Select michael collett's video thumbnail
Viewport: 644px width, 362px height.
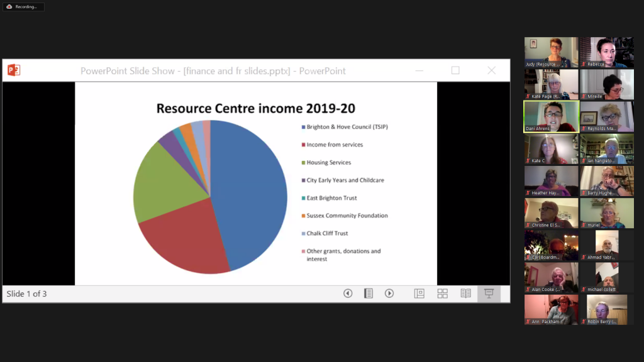(x=607, y=277)
